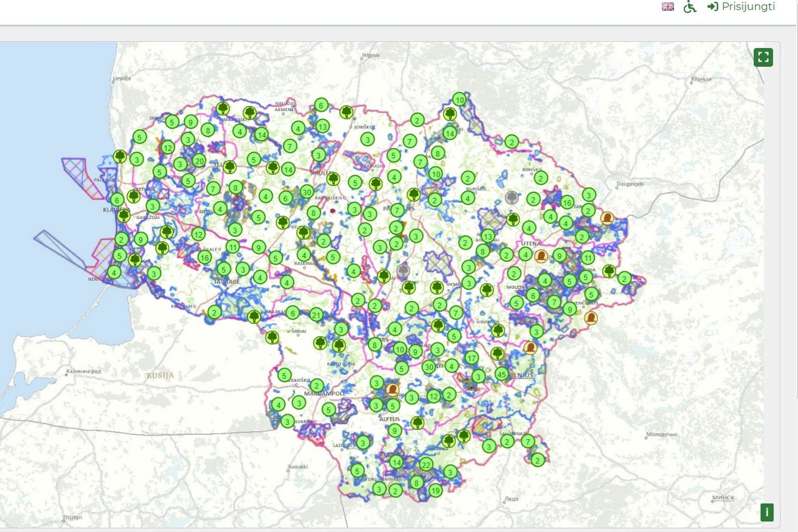Open the 7 cluster near Panevėžys
Image resolution: width=798 pixels, height=532 pixels.
[x=397, y=210]
